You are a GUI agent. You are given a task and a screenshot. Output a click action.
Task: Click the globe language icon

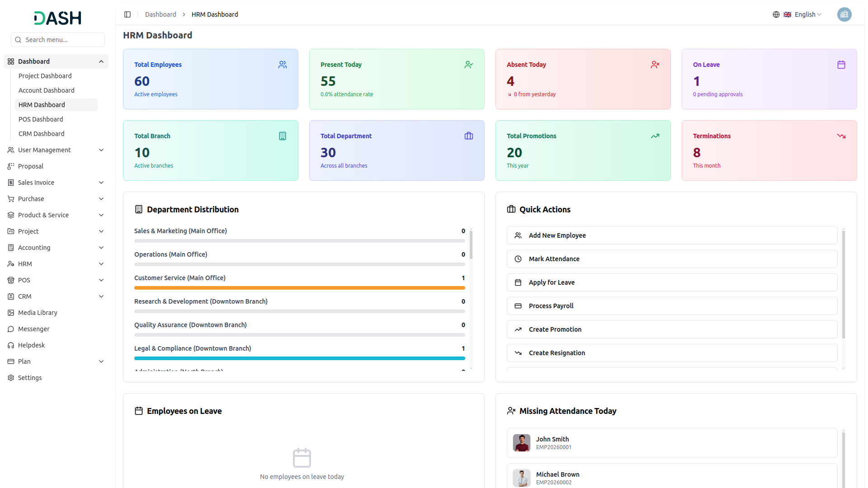pyautogui.click(x=776, y=14)
